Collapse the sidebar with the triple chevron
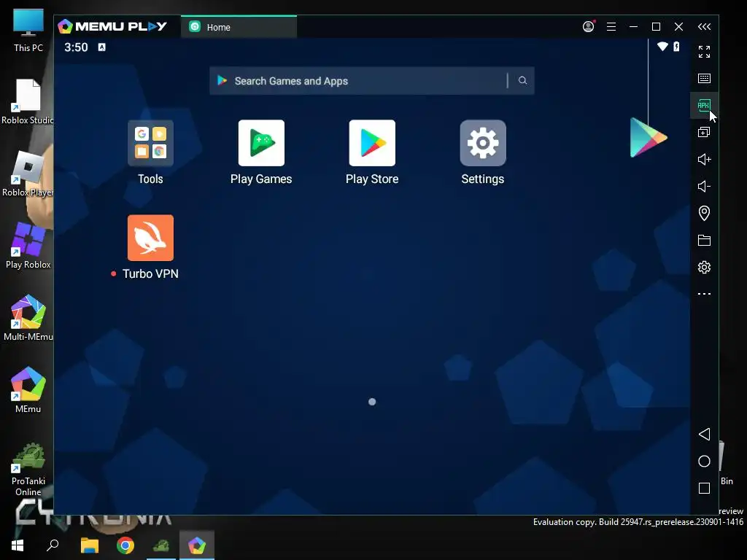 704,27
